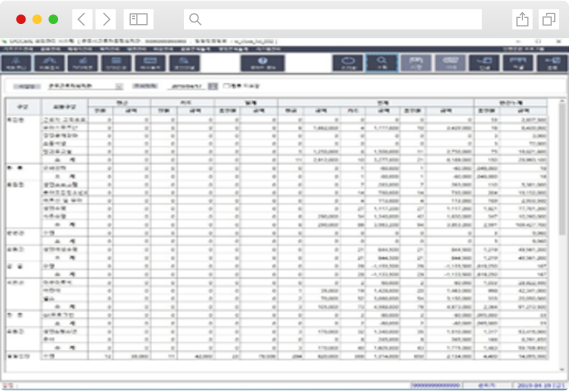The width and height of the screenshot is (570, 391).
Task: Click the calendar icon beside the date field
Action: coord(213,86)
